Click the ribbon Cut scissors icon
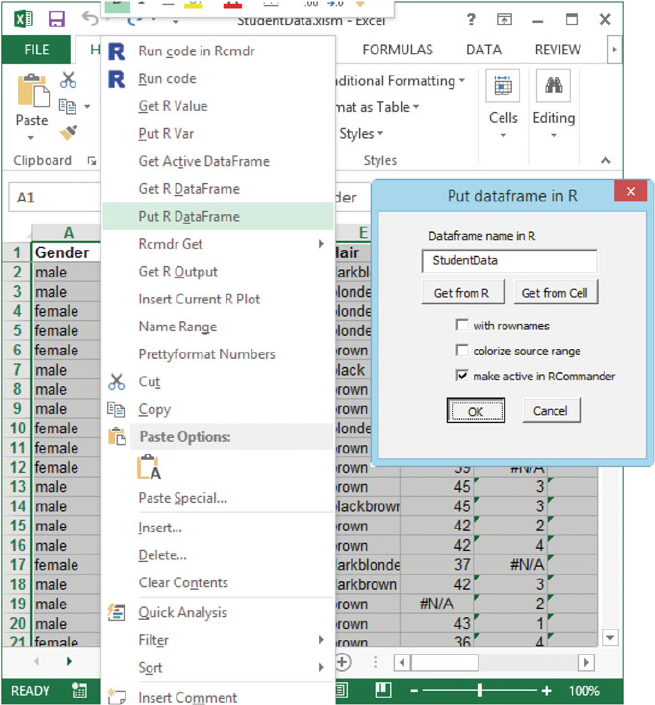 point(68,80)
